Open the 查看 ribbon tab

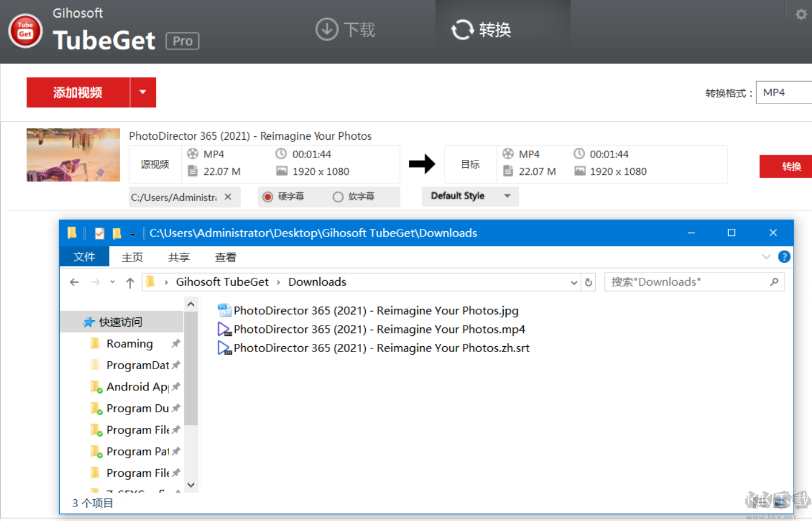[x=225, y=257]
